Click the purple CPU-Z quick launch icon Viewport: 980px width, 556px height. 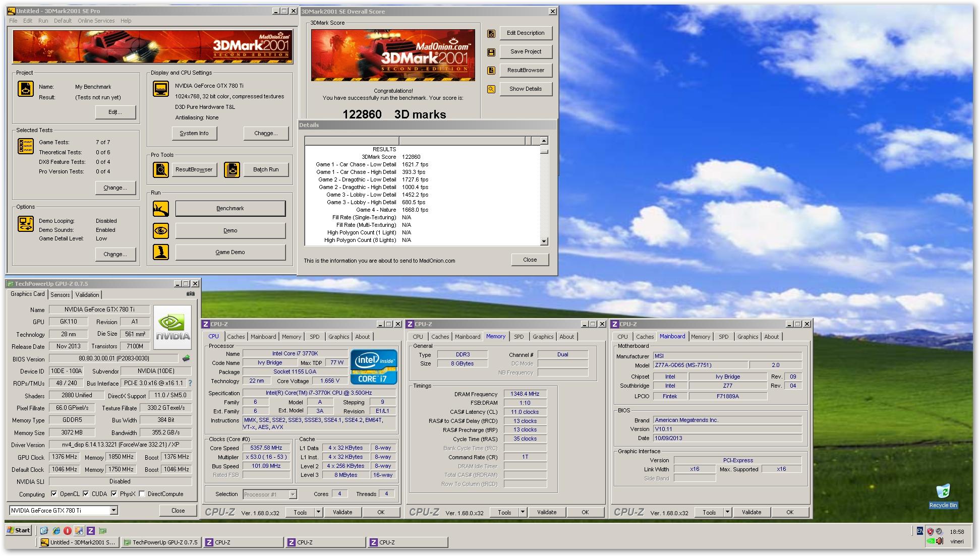(x=91, y=531)
